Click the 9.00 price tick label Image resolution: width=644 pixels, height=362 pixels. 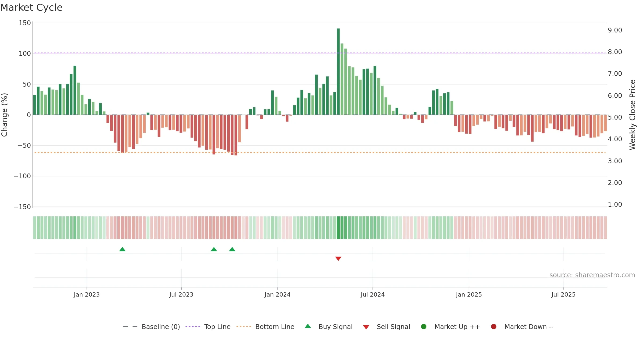tap(615, 30)
